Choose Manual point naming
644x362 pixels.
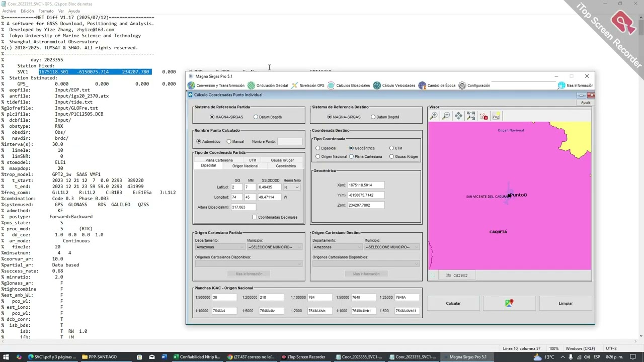tap(235, 141)
